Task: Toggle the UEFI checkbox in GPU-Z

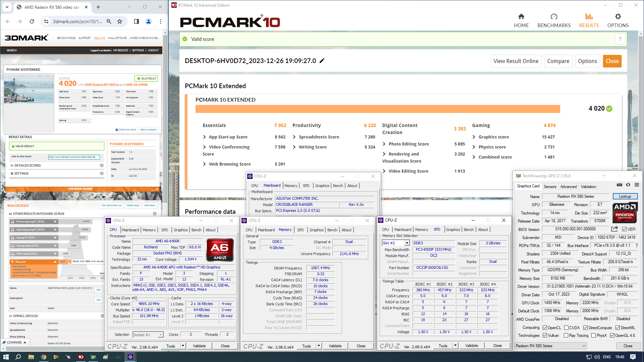Action: [624, 229]
